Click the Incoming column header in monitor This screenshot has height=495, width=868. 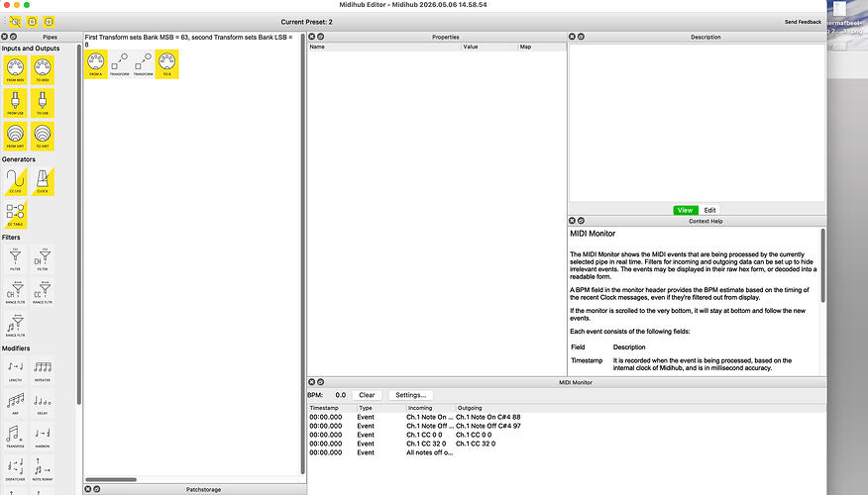(430, 408)
